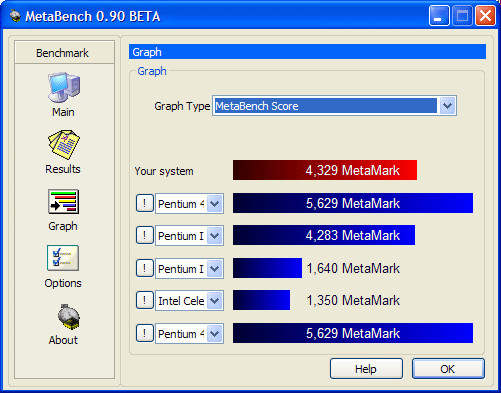
Task: Open the Results papers icon
Action: pos(64,144)
